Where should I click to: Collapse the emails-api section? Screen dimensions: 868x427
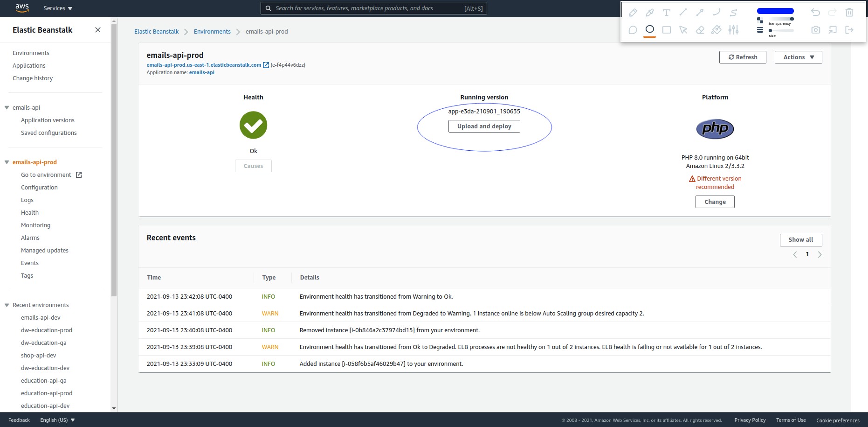click(x=7, y=108)
